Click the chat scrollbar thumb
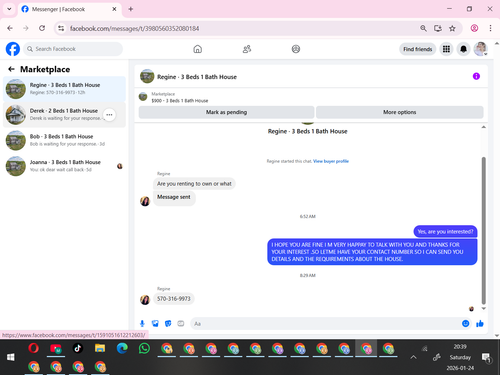 (x=483, y=230)
